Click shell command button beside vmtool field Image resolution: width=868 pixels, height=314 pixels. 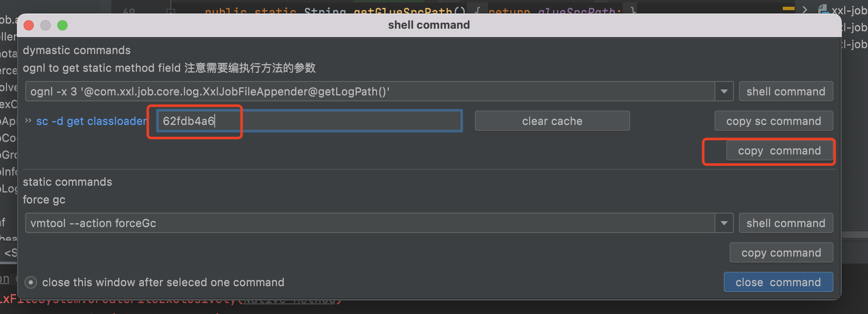point(785,223)
